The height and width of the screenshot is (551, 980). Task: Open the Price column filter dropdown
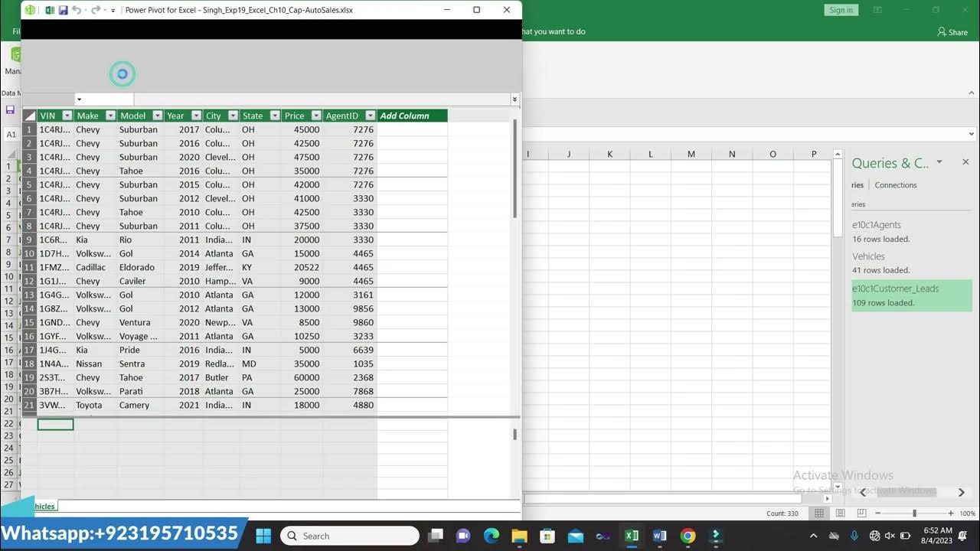pos(315,116)
